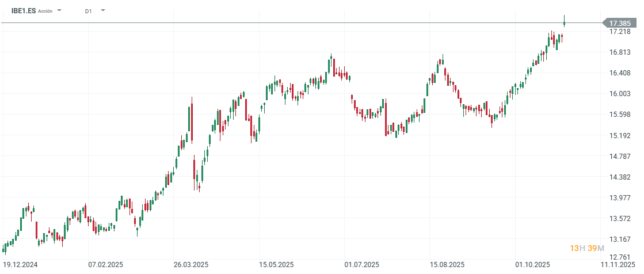Click the 11.11.2025 date label
Screen dimensions: 644x274
(618, 265)
